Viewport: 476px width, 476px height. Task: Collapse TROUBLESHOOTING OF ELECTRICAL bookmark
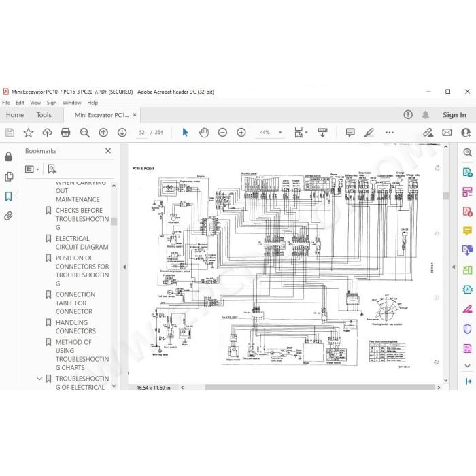point(39,379)
